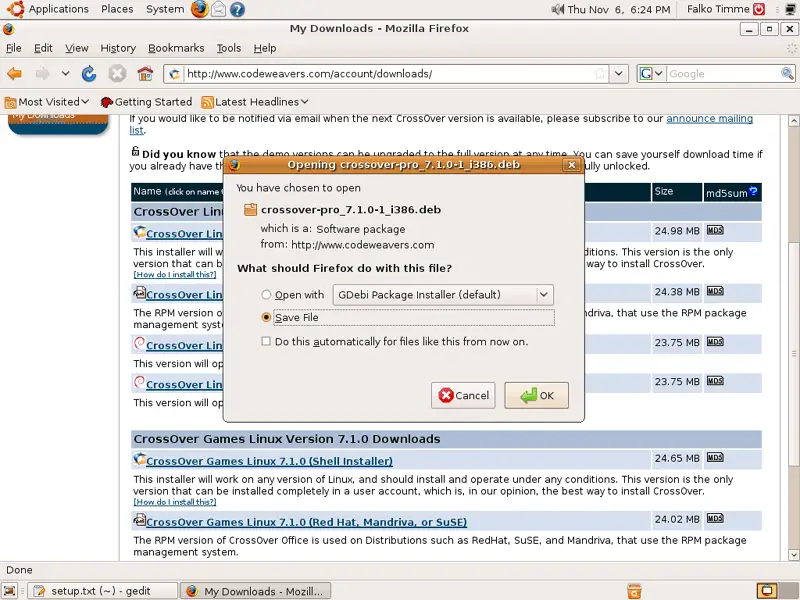The image size is (800, 600).
Task: Open the GDebi Package Installer dropdown
Action: point(443,294)
